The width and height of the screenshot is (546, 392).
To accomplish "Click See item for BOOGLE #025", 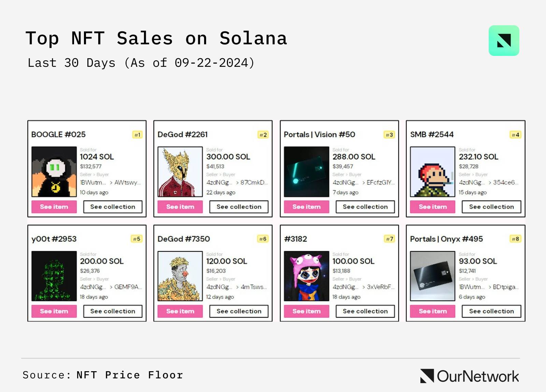I will (54, 207).
